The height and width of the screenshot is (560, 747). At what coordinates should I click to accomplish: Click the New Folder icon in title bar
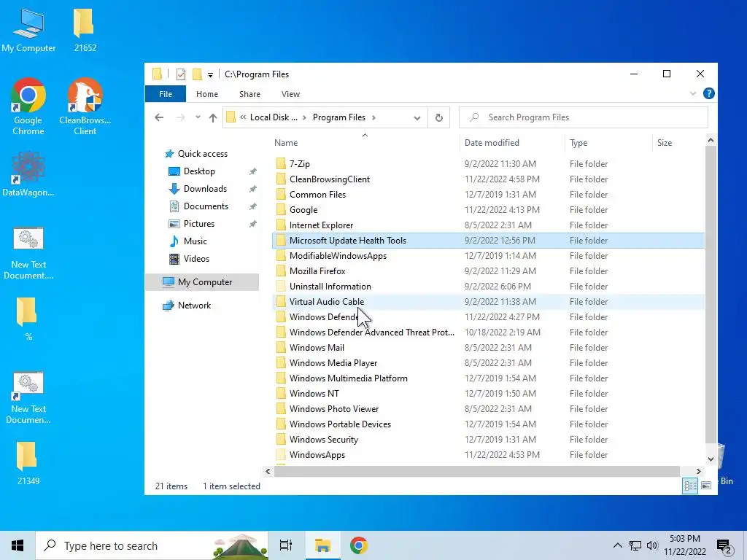[x=197, y=74]
